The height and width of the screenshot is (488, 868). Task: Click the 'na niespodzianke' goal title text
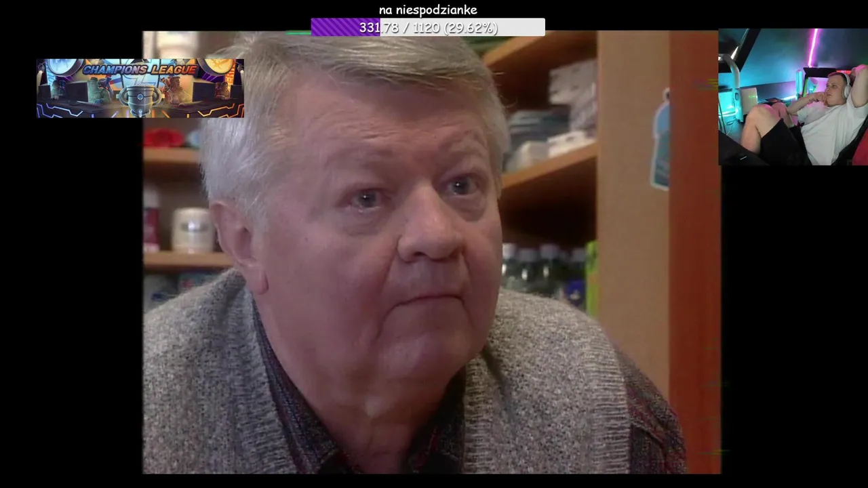pyautogui.click(x=428, y=9)
